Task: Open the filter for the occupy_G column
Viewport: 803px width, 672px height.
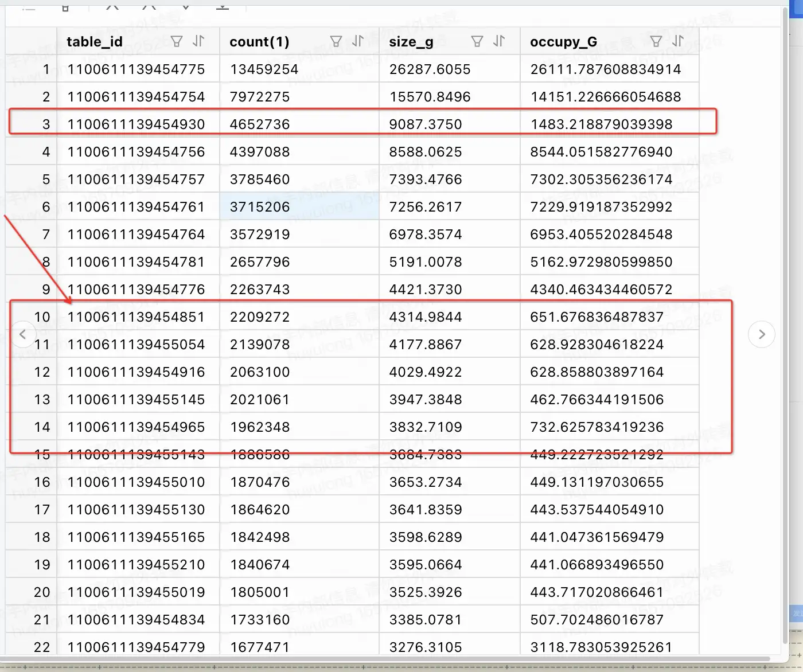Action: click(x=656, y=41)
